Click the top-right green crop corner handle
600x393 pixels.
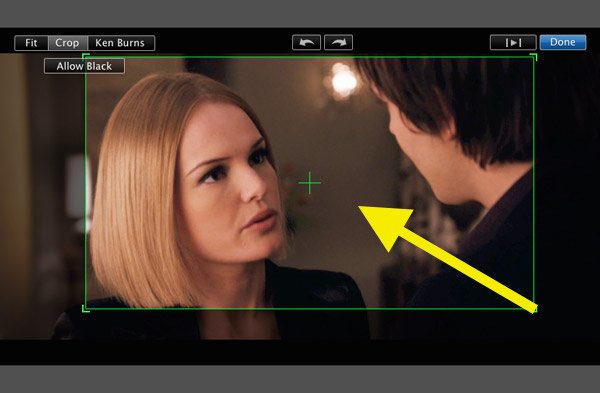point(534,57)
